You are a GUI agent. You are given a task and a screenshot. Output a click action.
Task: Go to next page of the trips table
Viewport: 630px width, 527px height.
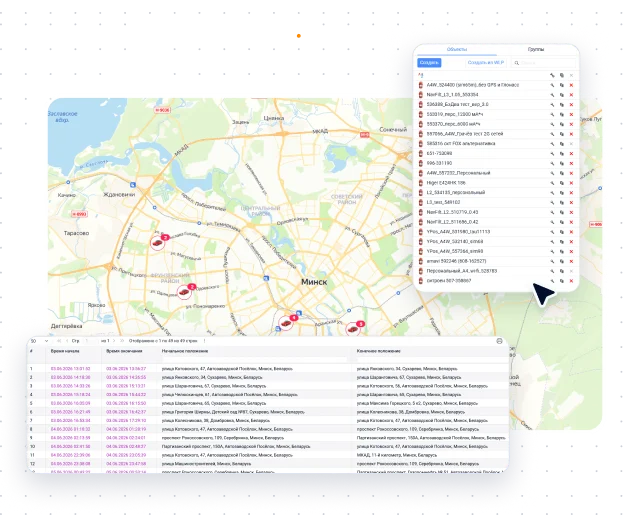click(114, 341)
